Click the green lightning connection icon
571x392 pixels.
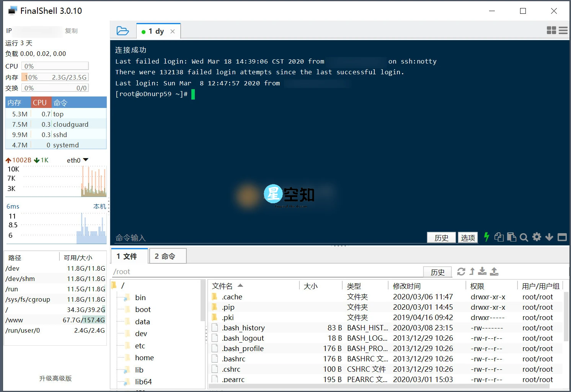[x=486, y=237]
